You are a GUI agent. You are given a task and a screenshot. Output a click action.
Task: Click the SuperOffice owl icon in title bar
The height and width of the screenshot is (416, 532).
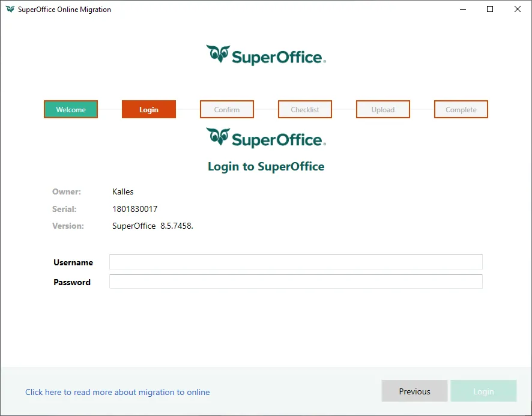point(10,10)
